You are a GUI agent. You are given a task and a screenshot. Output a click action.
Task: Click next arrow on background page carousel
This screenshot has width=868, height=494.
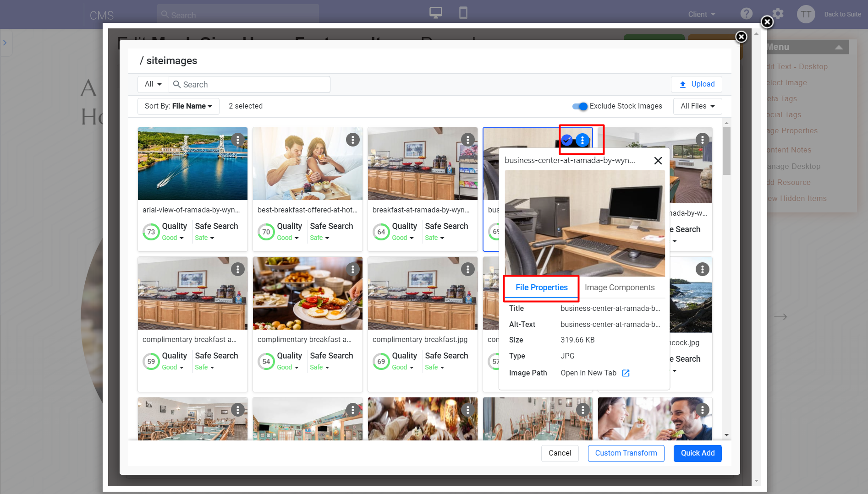coord(780,317)
